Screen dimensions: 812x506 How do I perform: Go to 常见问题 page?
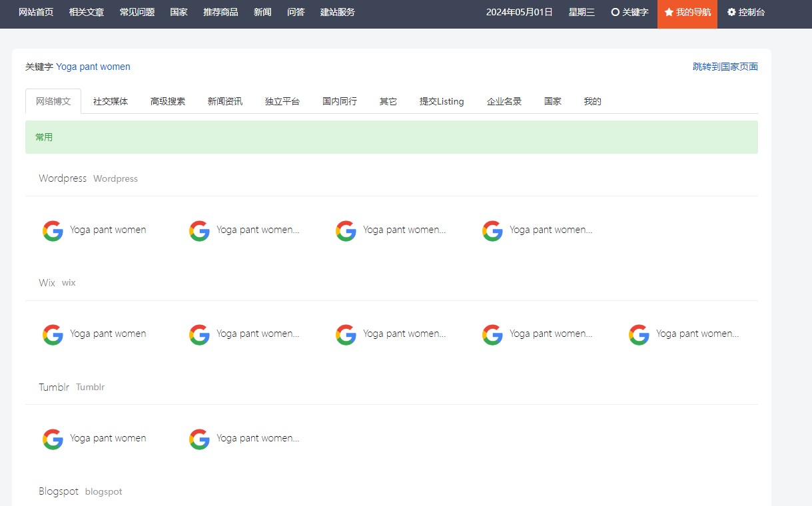click(137, 12)
